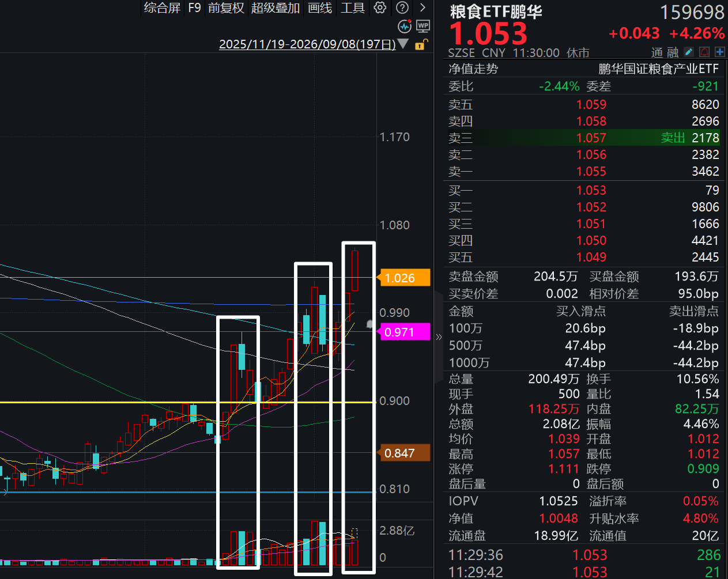Open the chart settings gear icon
This screenshot has height=579, width=728.
coord(380,7)
